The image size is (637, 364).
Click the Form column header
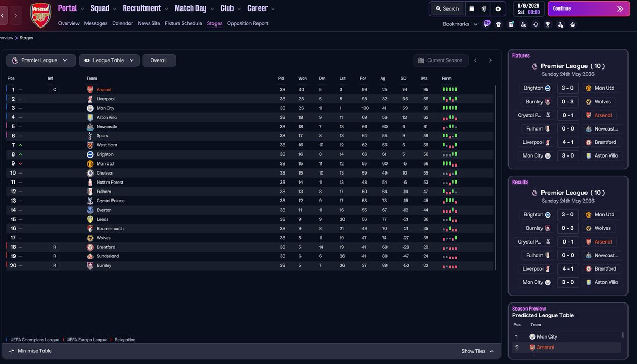(446, 79)
